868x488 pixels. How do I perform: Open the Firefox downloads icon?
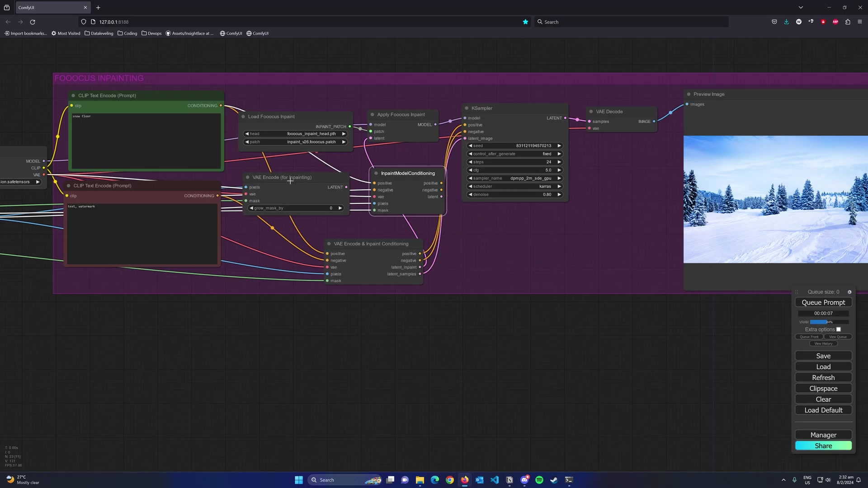click(x=787, y=22)
